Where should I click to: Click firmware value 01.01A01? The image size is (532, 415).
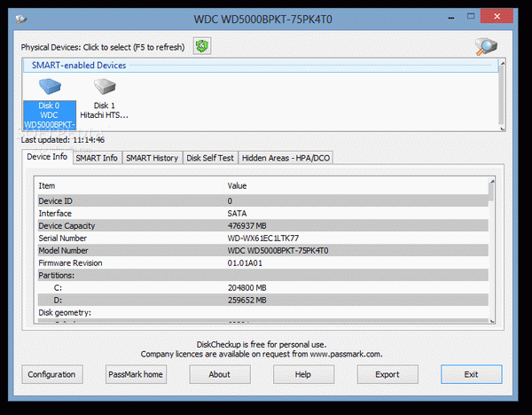[x=245, y=263]
